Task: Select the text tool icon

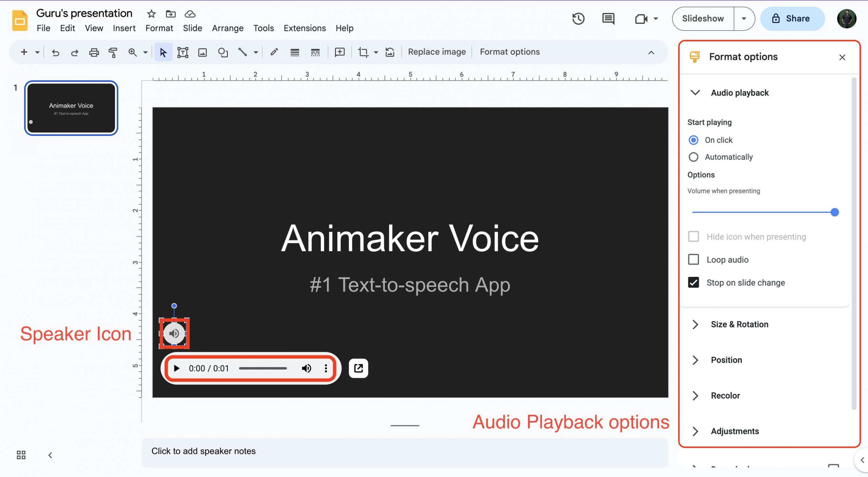Action: pyautogui.click(x=182, y=52)
